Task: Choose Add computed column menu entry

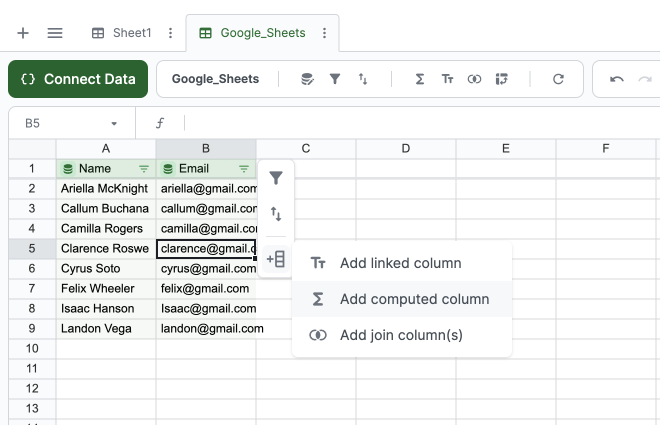Action: 414,299
